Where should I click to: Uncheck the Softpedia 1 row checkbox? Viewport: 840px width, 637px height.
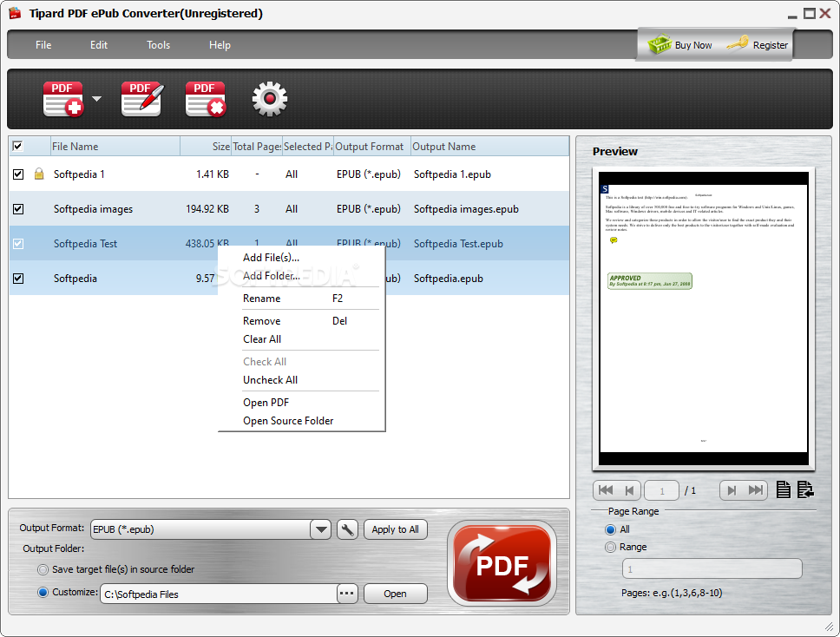18,174
